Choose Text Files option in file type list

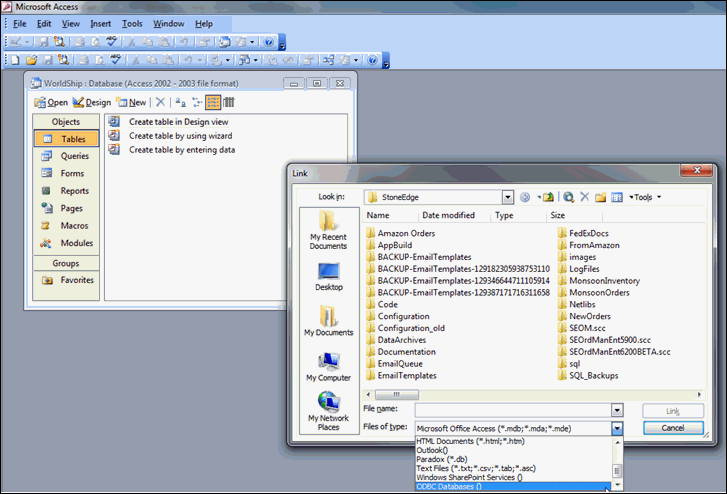[x=514, y=468]
